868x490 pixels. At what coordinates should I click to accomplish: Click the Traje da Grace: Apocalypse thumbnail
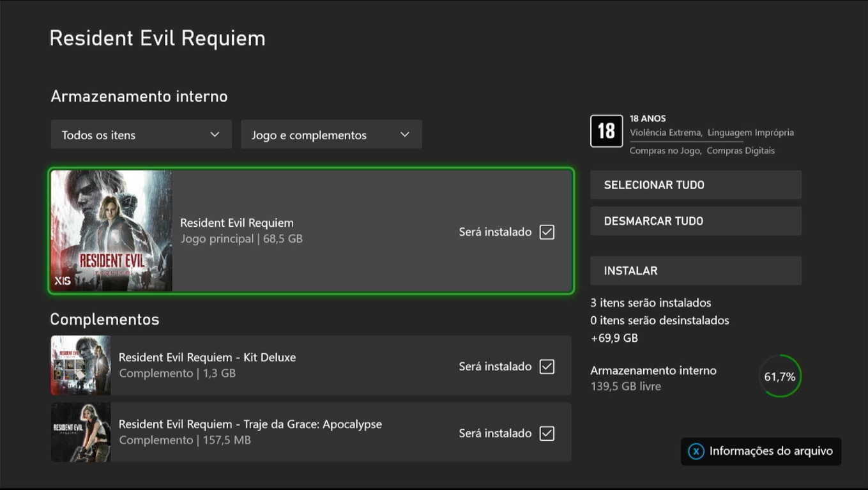tap(80, 433)
